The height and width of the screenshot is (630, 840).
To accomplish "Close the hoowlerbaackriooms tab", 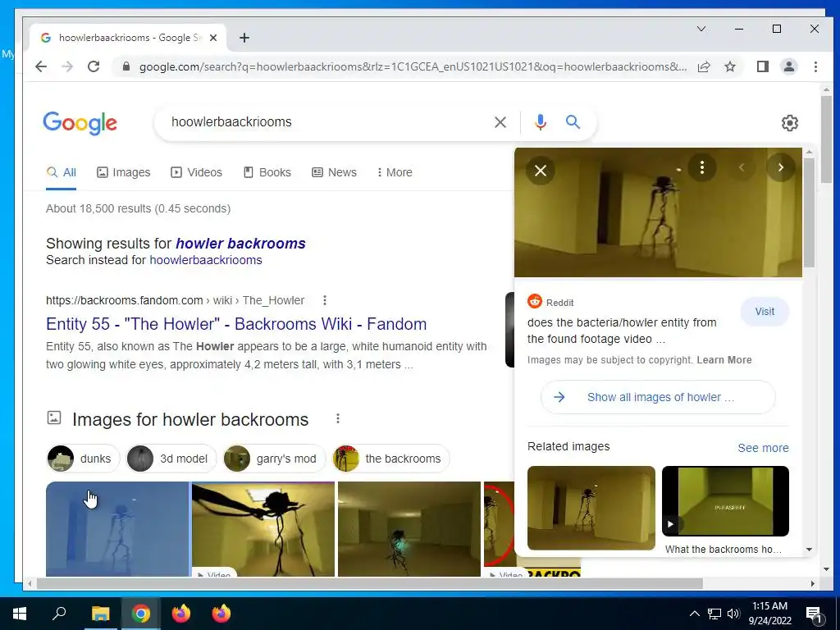I will tap(213, 38).
